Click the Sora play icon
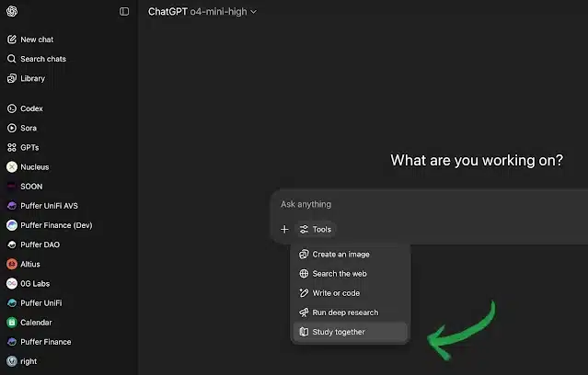 pyautogui.click(x=12, y=128)
